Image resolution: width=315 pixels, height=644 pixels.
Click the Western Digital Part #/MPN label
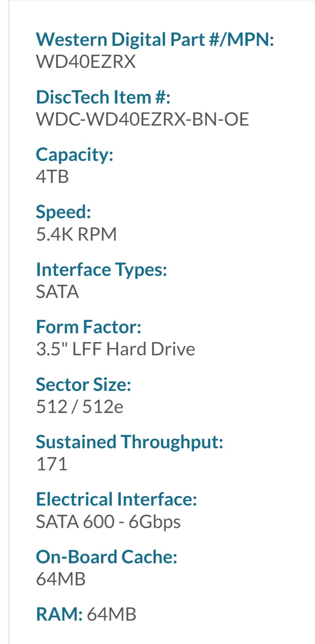(x=155, y=40)
